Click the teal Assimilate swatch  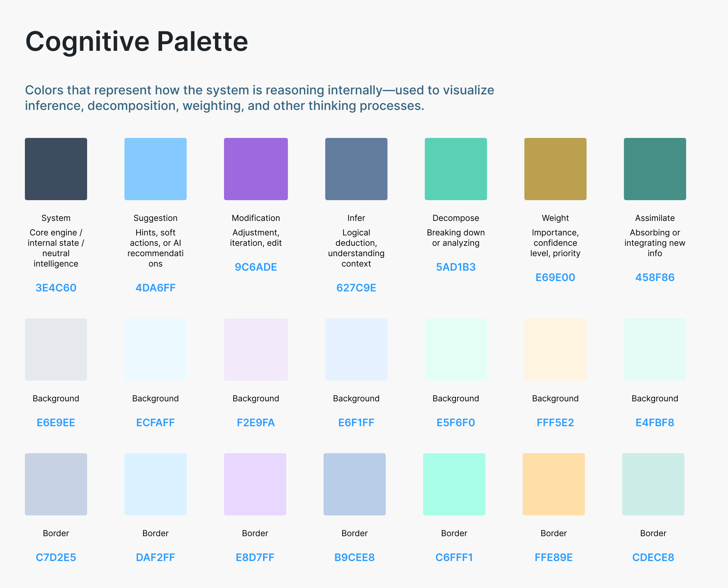coord(655,169)
